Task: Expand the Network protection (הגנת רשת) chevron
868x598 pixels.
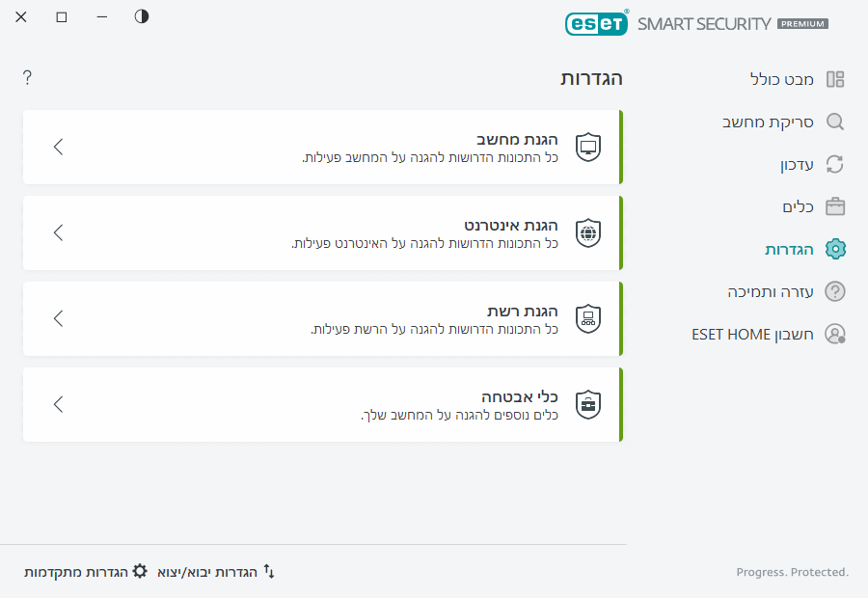Action: pyautogui.click(x=59, y=318)
